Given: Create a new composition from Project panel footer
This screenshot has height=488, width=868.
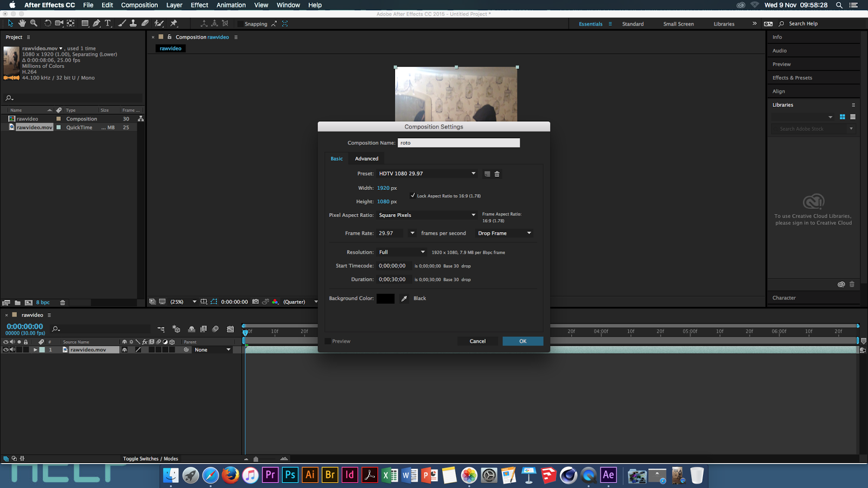Looking at the screenshot, I should (x=29, y=303).
